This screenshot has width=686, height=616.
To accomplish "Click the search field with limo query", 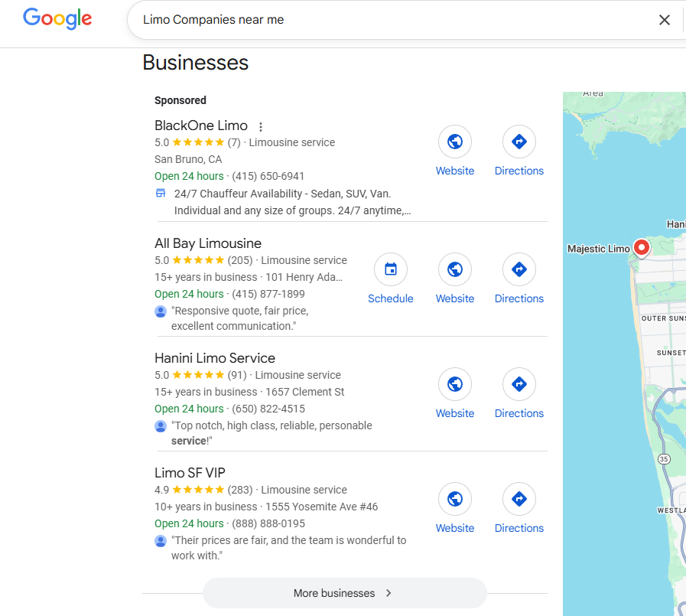I will 382,20.
